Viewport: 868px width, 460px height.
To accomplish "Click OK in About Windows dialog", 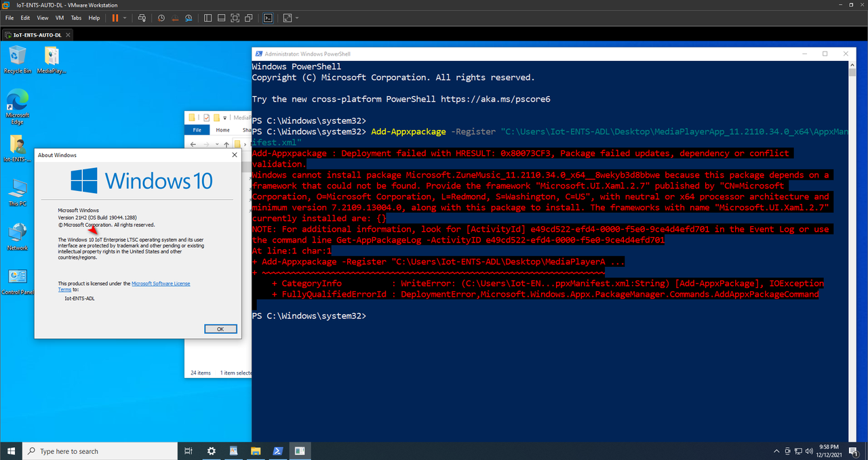I will point(220,329).
